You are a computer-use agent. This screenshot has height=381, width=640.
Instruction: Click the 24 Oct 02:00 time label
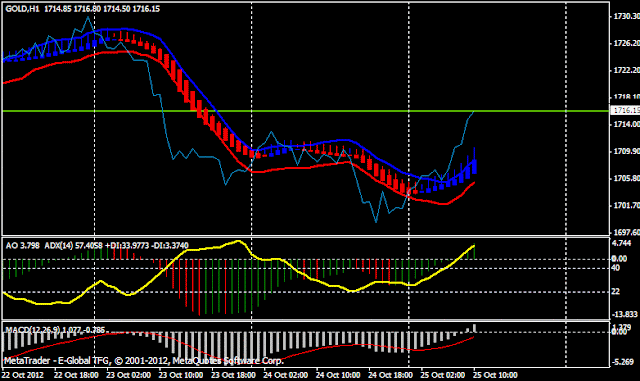[285, 375]
